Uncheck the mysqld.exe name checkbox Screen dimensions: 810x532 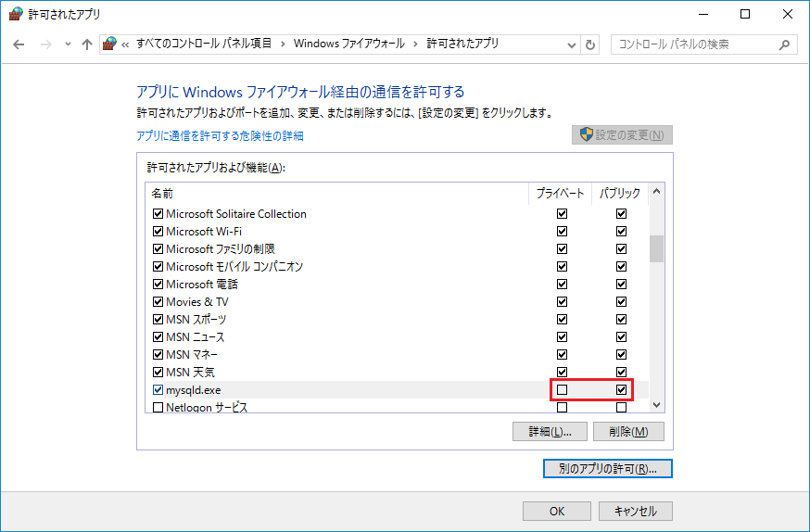[x=158, y=389]
